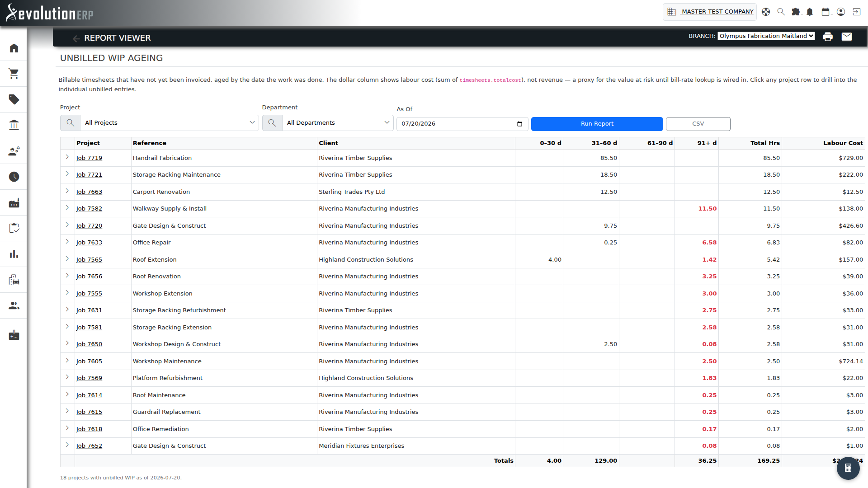Image resolution: width=868 pixels, height=488 pixels.
Task: Click the print report icon
Action: point(828,37)
